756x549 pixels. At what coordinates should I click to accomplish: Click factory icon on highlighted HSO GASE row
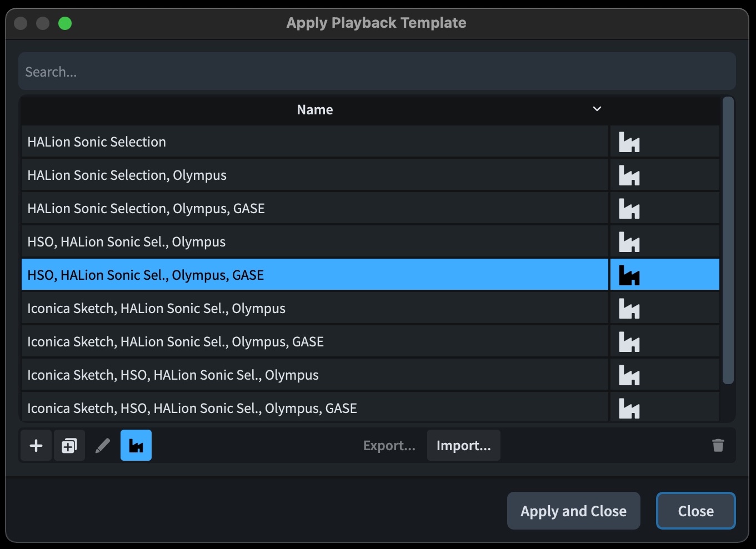coord(629,275)
